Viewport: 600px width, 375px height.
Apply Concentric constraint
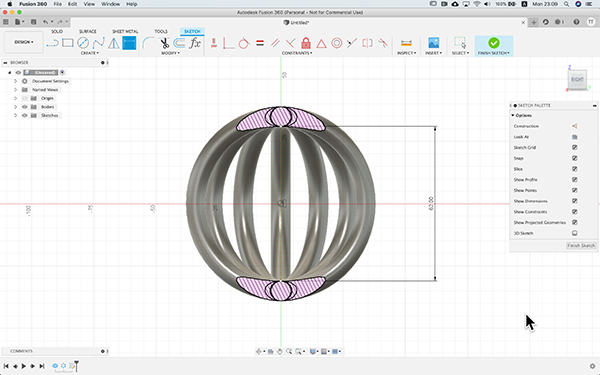tap(337, 43)
